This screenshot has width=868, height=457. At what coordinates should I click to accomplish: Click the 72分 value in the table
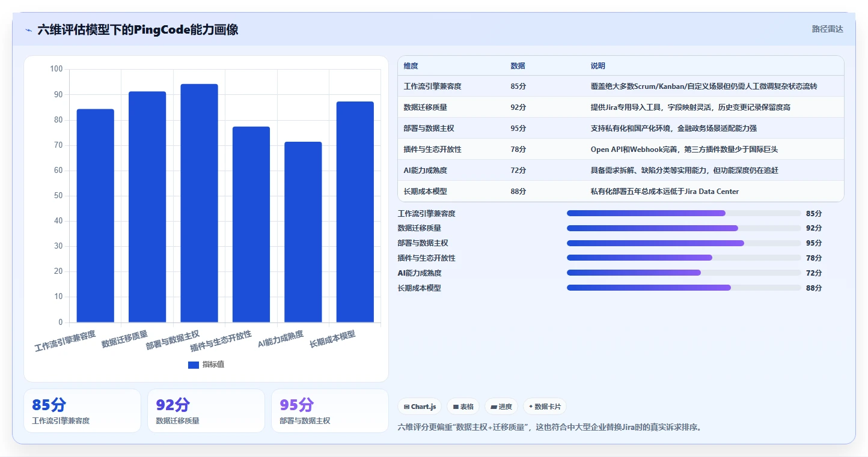coord(518,171)
